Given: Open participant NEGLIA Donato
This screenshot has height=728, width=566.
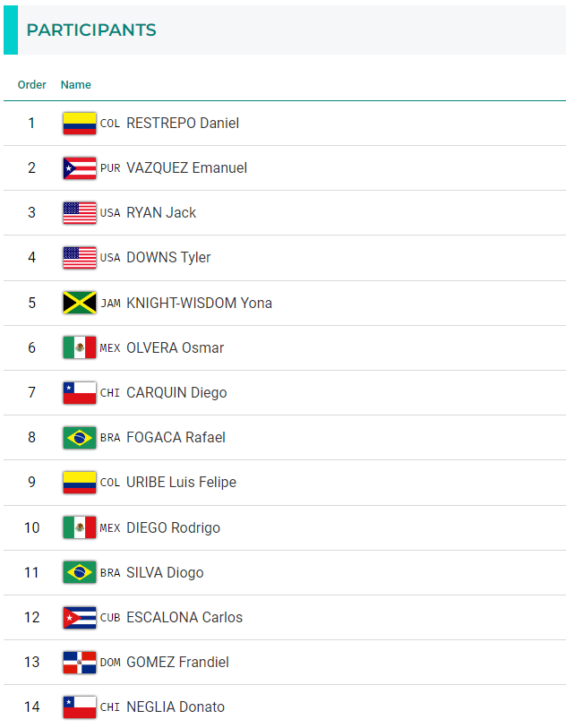Looking at the screenshot, I should [176, 707].
